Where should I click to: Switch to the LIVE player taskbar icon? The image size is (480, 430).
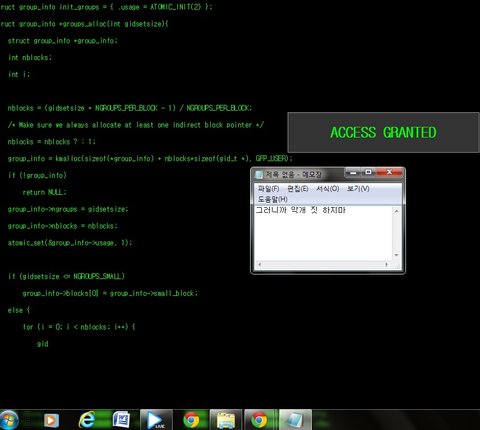click(156, 420)
